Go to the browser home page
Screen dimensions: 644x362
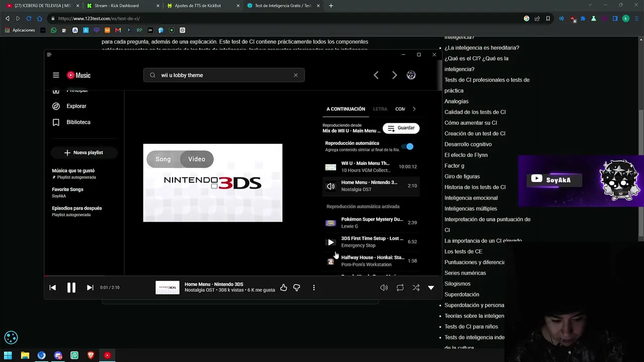coord(40,19)
